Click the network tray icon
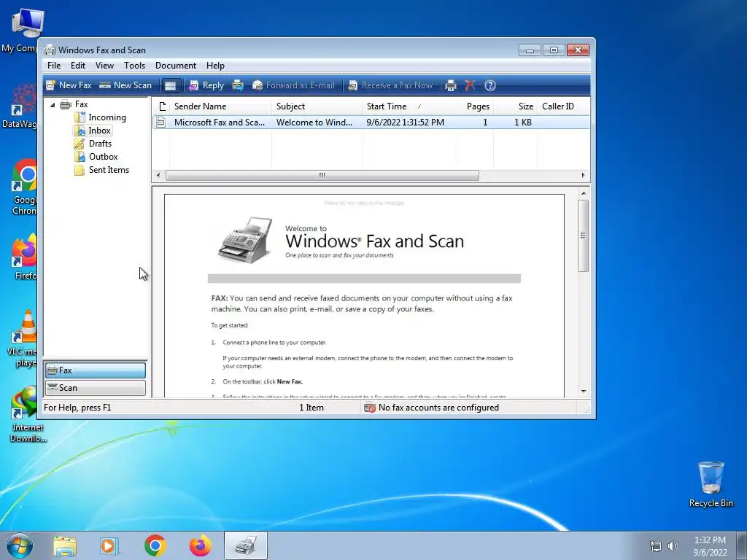Image resolution: width=747 pixels, height=560 pixels. pos(656,546)
